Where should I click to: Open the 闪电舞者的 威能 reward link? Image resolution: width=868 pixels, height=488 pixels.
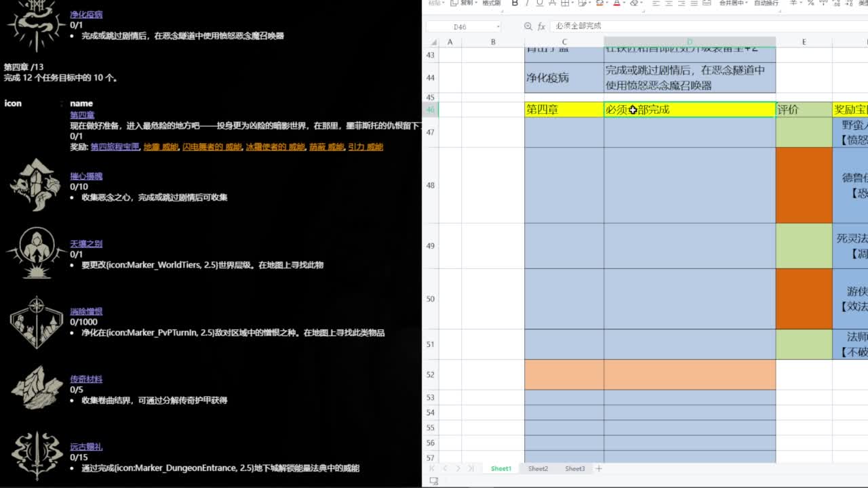(x=212, y=147)
